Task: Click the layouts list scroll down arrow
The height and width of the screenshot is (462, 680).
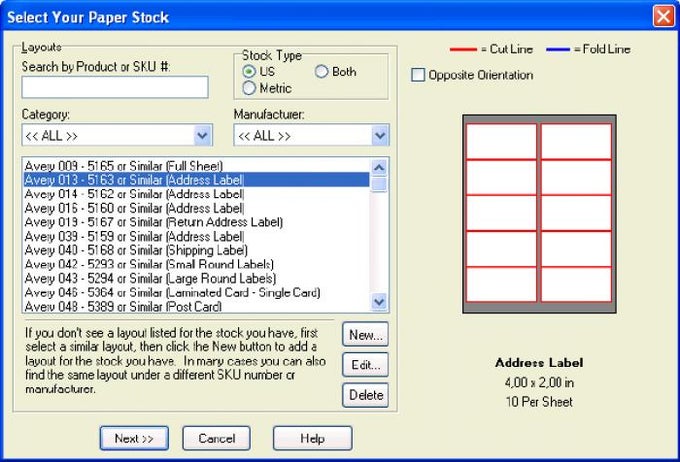Action: (x=379, y=301)
